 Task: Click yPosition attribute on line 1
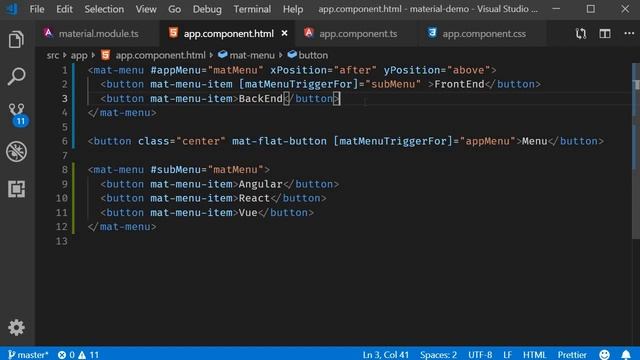click(412, 70)
